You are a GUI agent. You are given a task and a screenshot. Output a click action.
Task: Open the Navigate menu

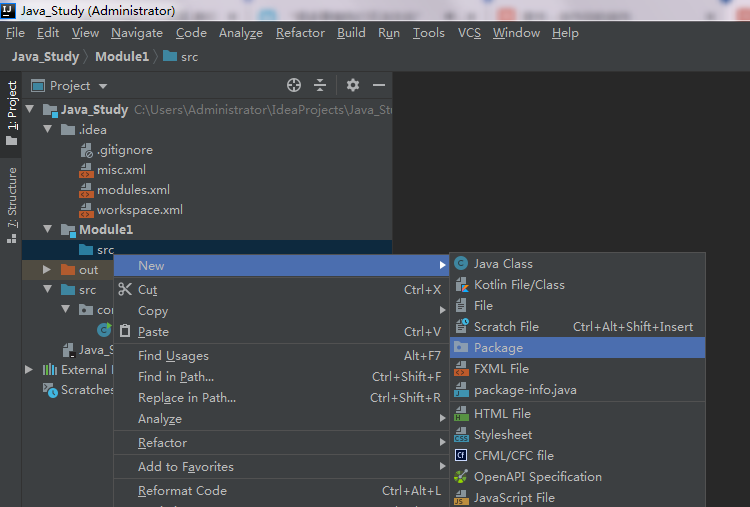tap(137, 33)
